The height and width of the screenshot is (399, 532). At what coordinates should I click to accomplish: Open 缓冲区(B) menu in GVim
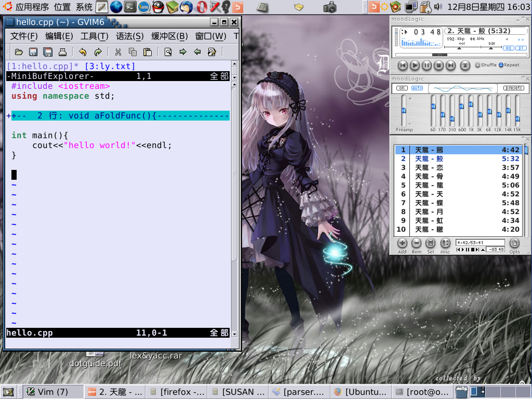click(x=169, y=36)
